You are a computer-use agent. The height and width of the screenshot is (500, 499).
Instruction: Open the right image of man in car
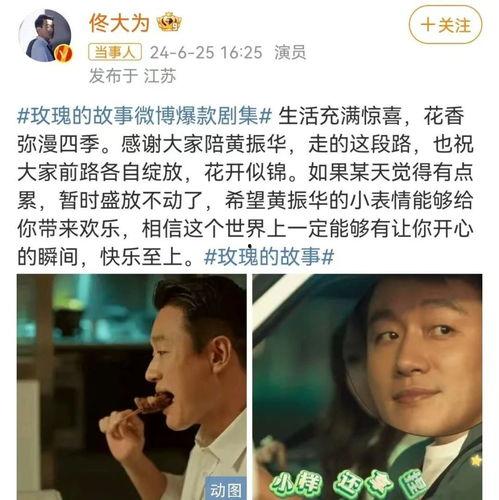coord(367,387)
